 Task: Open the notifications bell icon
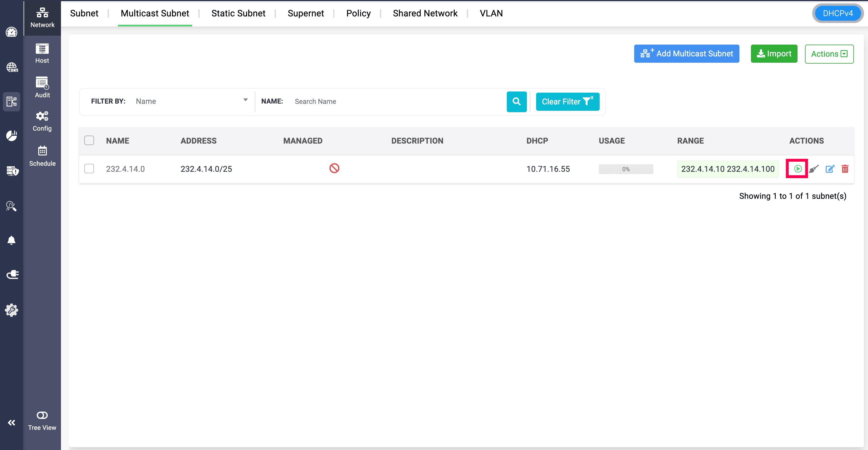(x=12, y=240)
